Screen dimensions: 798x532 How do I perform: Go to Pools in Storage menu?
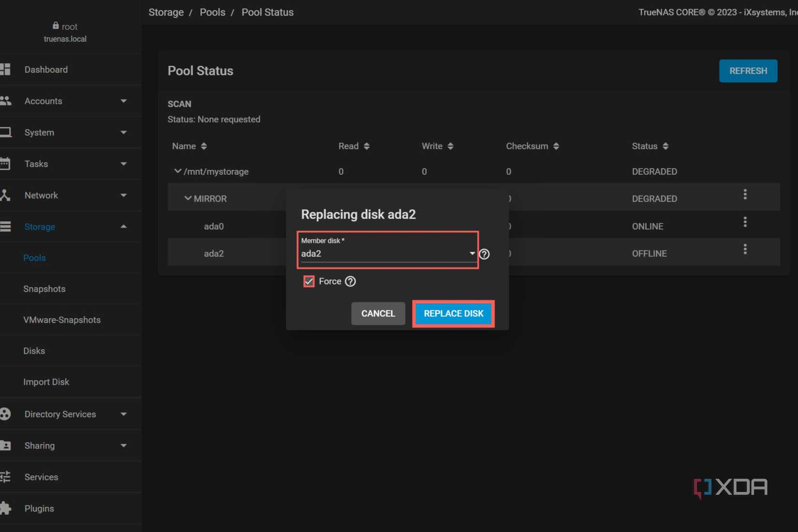(x=34, y=258)
